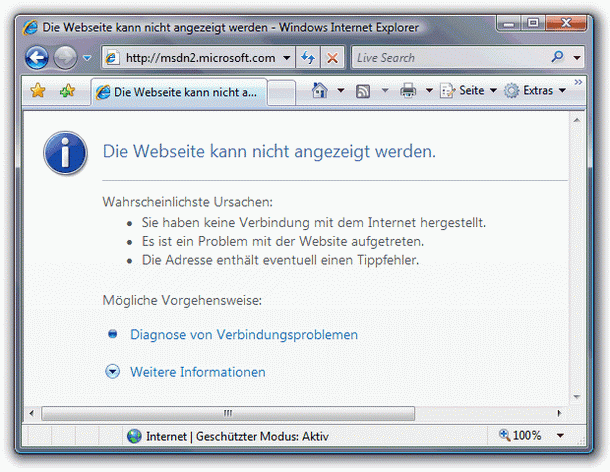Click the 'Weitere Informationen' link
Image resolution: width=610 pixels, height=472 pixels.
(x=198, y=372)
